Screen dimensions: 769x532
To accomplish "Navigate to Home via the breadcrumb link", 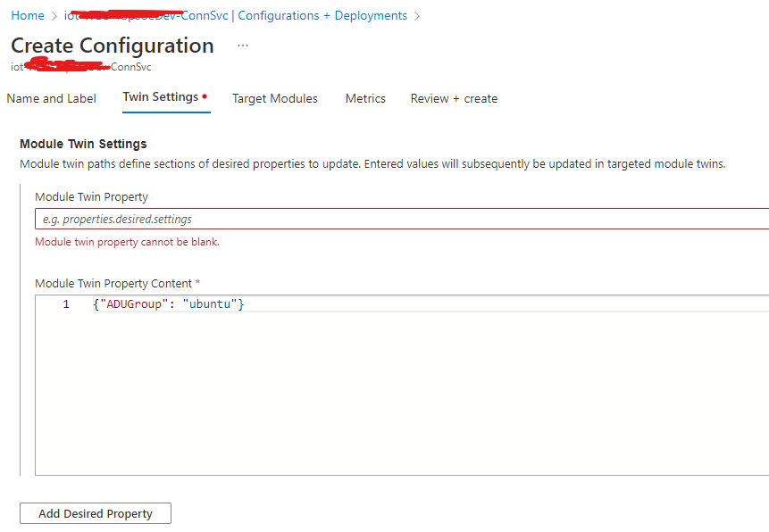I will tap(27, 15).
